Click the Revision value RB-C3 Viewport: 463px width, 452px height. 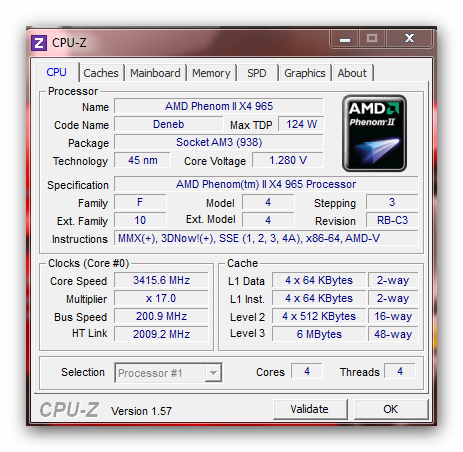click(392, 220)
